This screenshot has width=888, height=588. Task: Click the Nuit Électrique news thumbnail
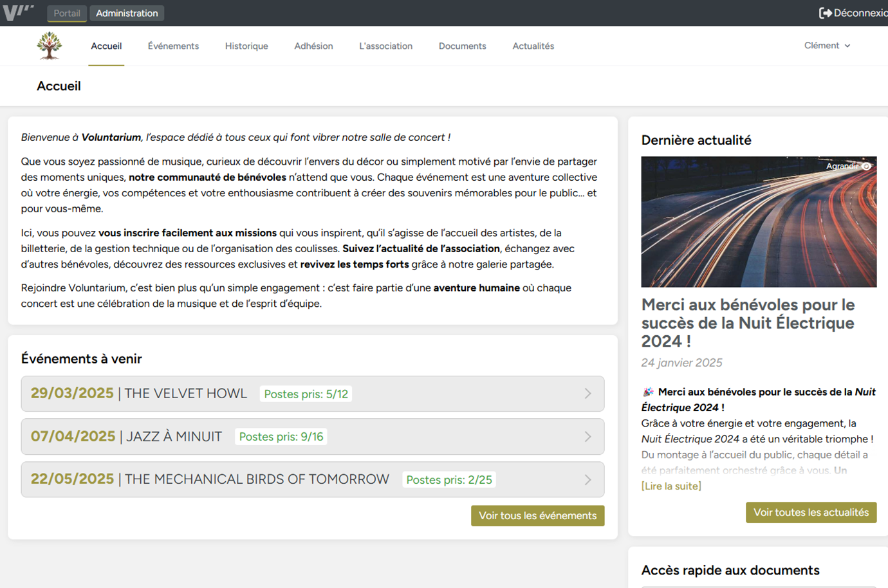(759, 221)
